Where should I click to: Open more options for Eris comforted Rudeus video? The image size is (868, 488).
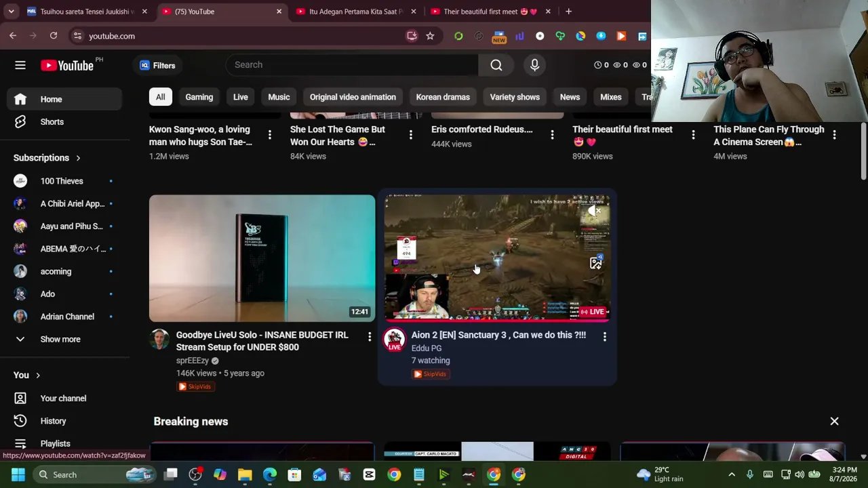point(552,135)
